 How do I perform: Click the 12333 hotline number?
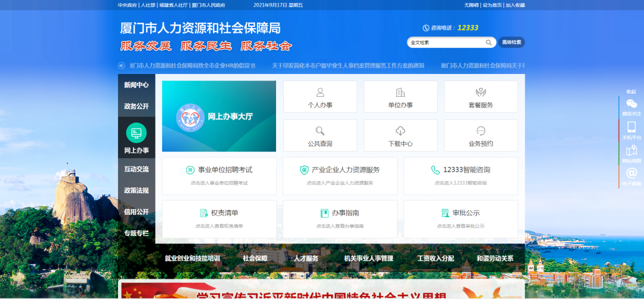(x=468, y=28)
